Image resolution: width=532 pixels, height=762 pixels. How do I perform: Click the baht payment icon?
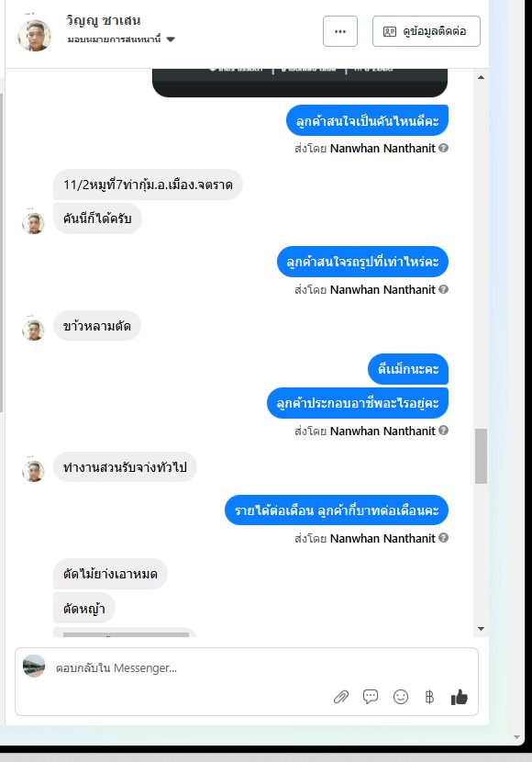(429, 698)
